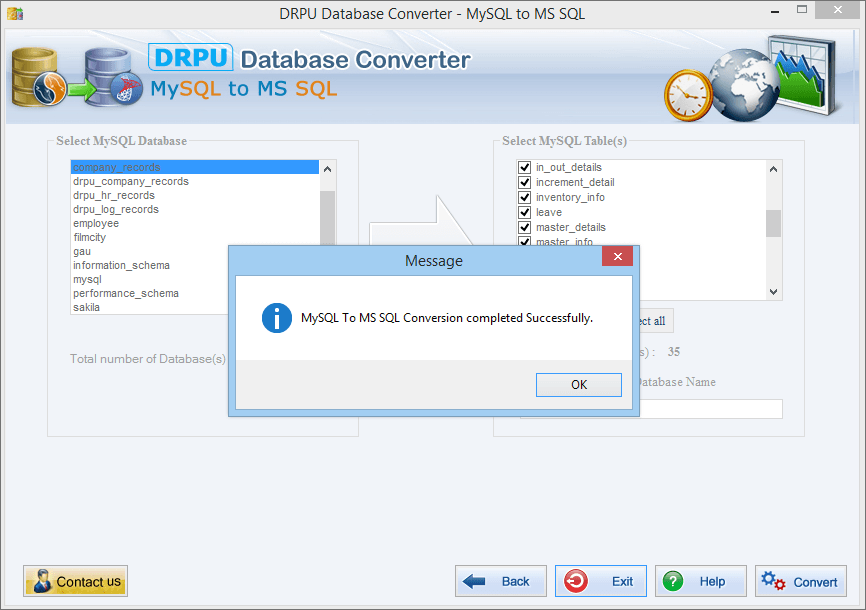This screenshot has height=610, width=866.
Task: Maximize the DRPU Database Converter window
Action: tap(802, 9)
